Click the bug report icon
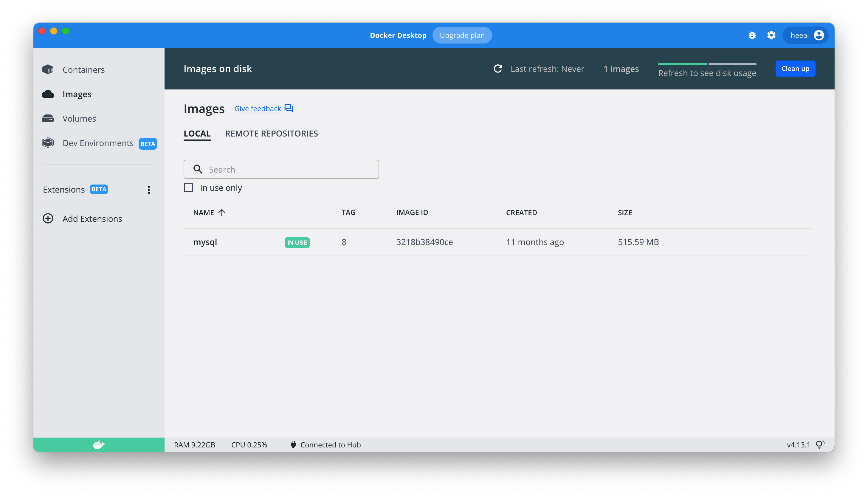This screenshot has width=868, height=496. tap(752, 35)
